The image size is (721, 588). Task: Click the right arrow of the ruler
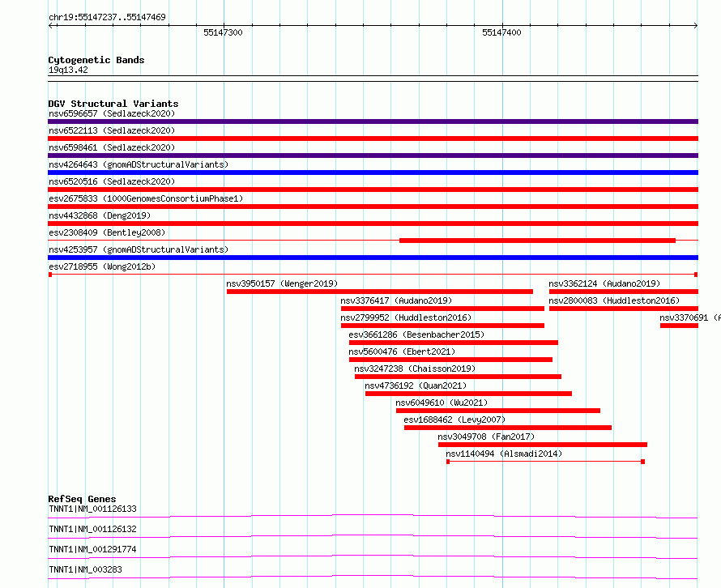696,26
